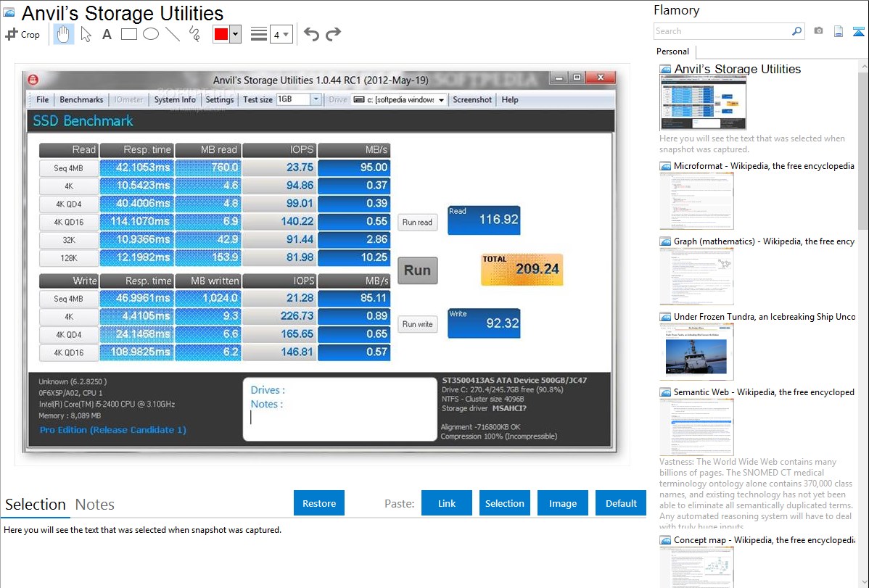Choose the text annotation tool

tap(107, 34)
